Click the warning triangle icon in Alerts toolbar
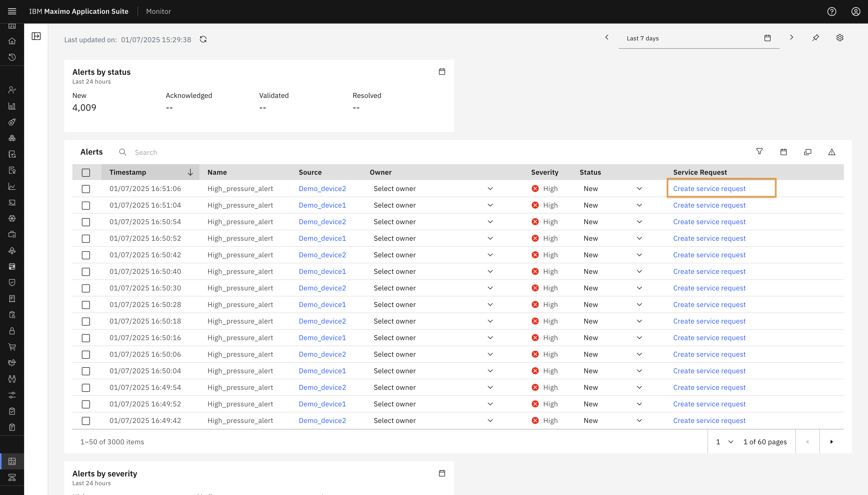The image size is (868, 495). [x=832, y=152]
